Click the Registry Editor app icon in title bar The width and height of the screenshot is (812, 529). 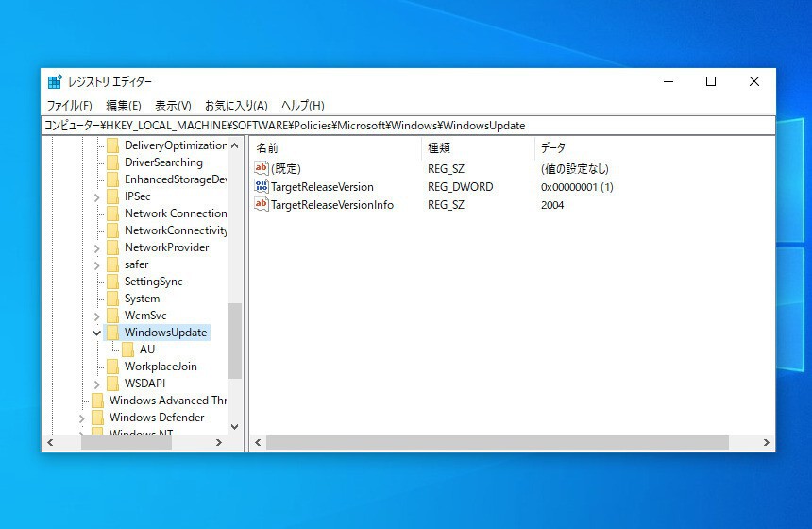click(x=55, y=81)
